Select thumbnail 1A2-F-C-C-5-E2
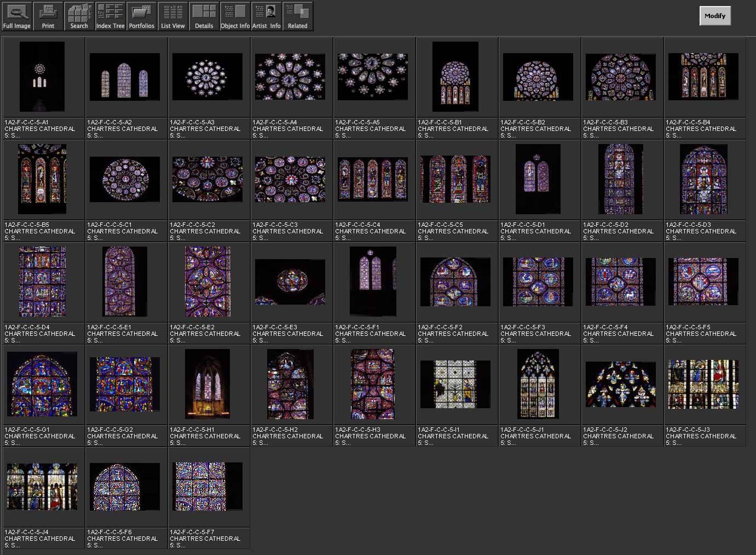This screenshot has height=555, width=756. pos(207,282)
